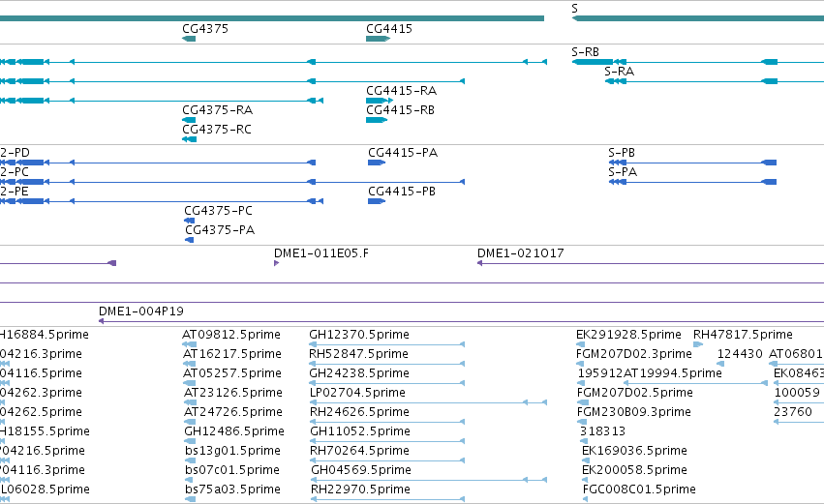The height and width of the screenshot is (504, 824).
Task: Select EST AT23126.5prime
Action: pyautogui.click(x=232, y=393)
